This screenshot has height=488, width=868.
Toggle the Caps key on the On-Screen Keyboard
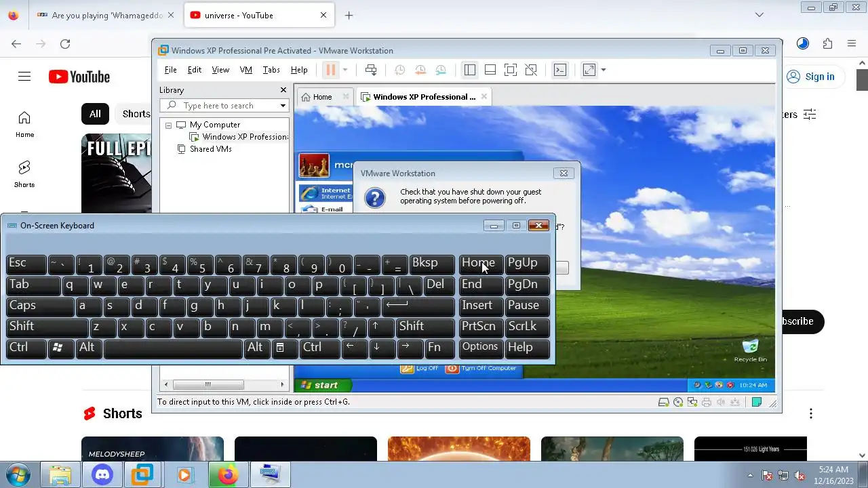[x=40, y=306]
